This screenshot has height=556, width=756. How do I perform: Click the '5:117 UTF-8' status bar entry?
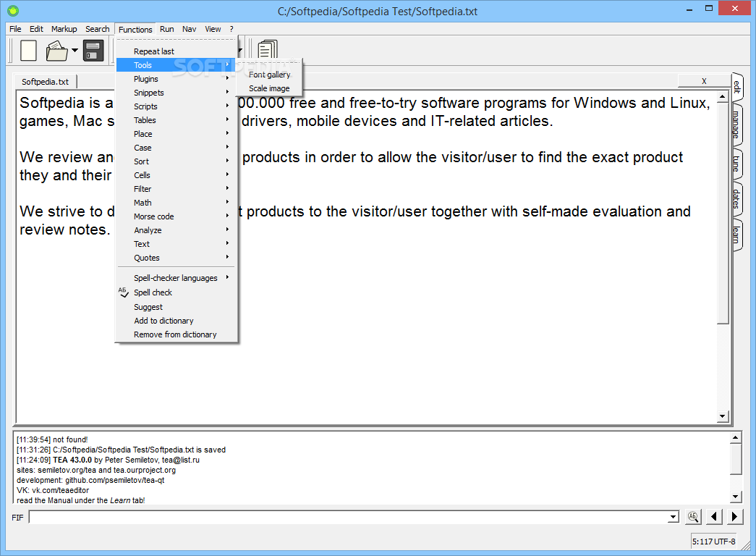coord(714,542)
